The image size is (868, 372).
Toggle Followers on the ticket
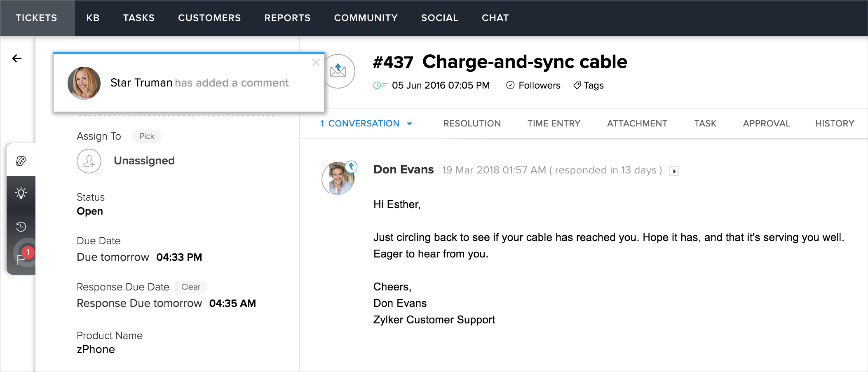pos(533,85)
